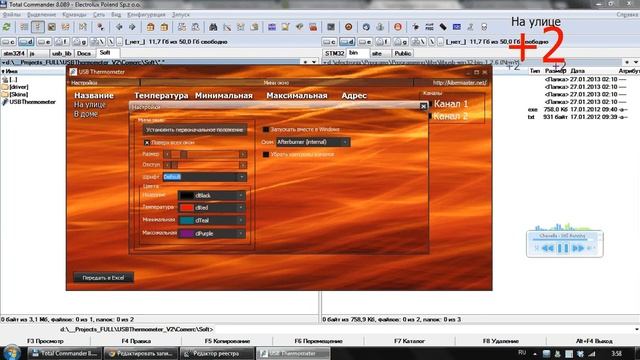Click the pause button in media player widget
The width and height of the screenshot is (640, 360).
point(563,248)
